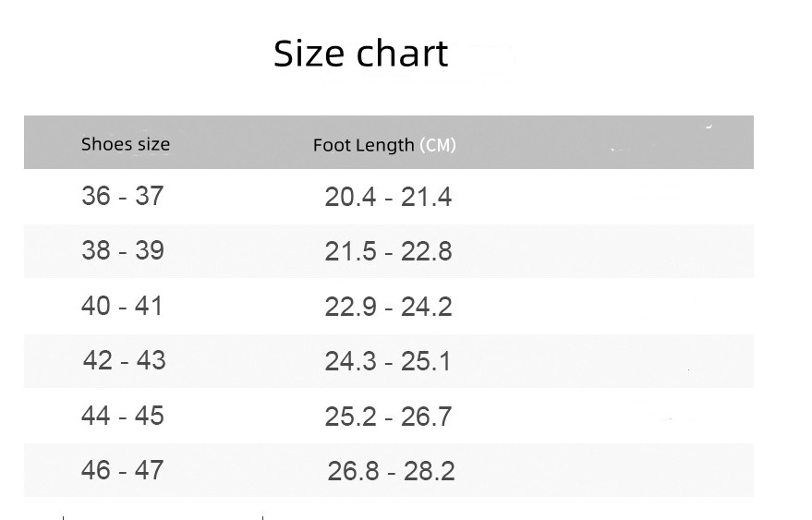Click the "Foot Length" column header text
This screenshot has width=812, height=520.
[x=363, y=145]
